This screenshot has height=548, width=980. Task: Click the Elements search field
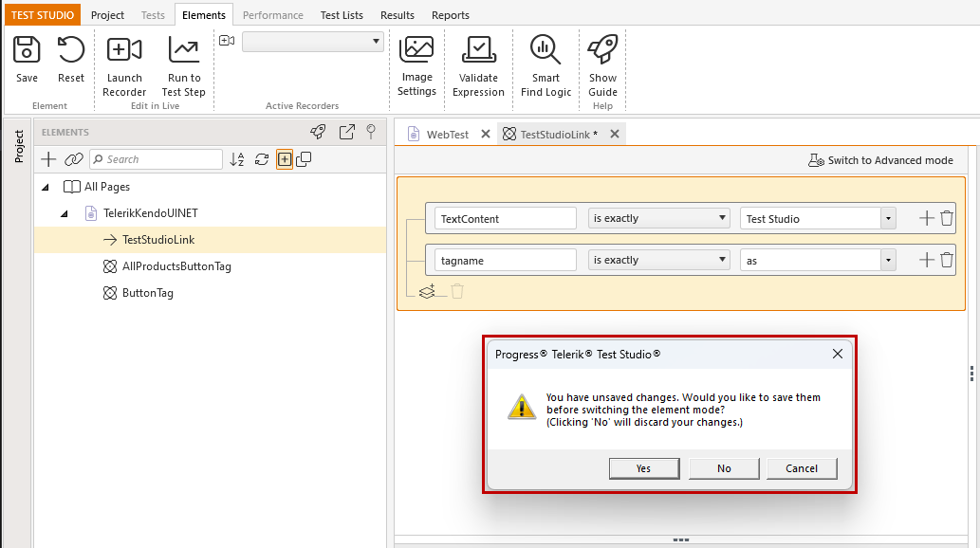click(x=156, y=159)
